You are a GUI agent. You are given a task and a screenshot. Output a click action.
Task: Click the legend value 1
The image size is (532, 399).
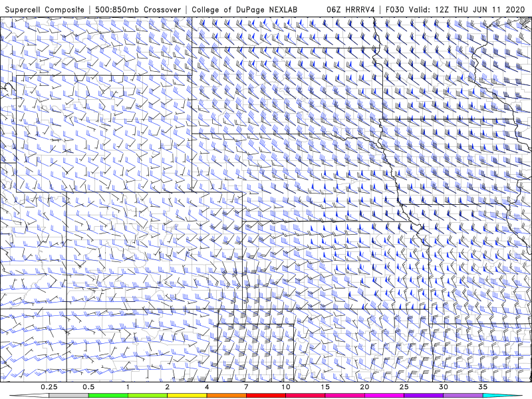[x=128, y=387]
